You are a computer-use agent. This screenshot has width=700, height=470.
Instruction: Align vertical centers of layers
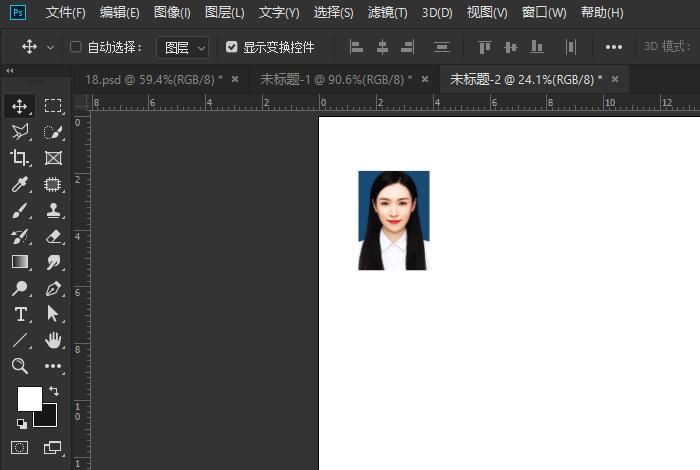pos(511,47)
